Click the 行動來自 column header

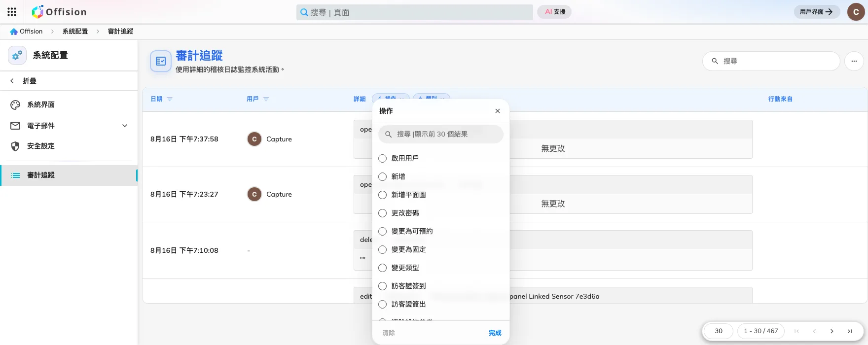click(780, 99)
